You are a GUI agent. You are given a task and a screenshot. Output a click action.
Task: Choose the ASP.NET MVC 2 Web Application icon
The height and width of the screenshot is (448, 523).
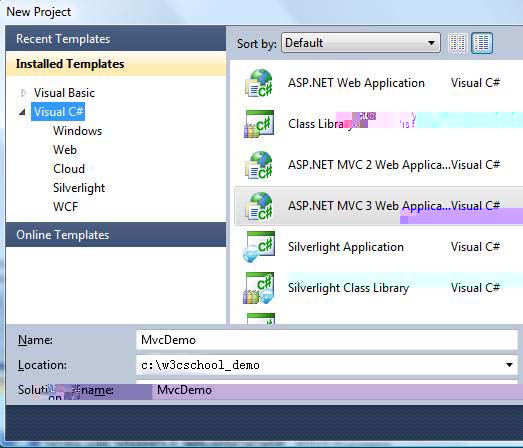click(259, 165)
